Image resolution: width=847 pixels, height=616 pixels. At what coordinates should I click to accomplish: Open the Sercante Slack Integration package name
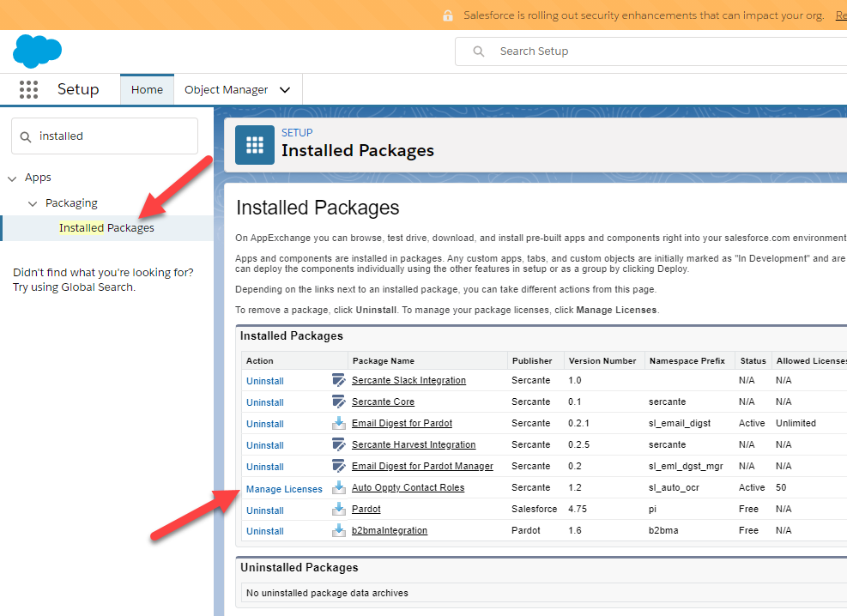pos(408,380)
